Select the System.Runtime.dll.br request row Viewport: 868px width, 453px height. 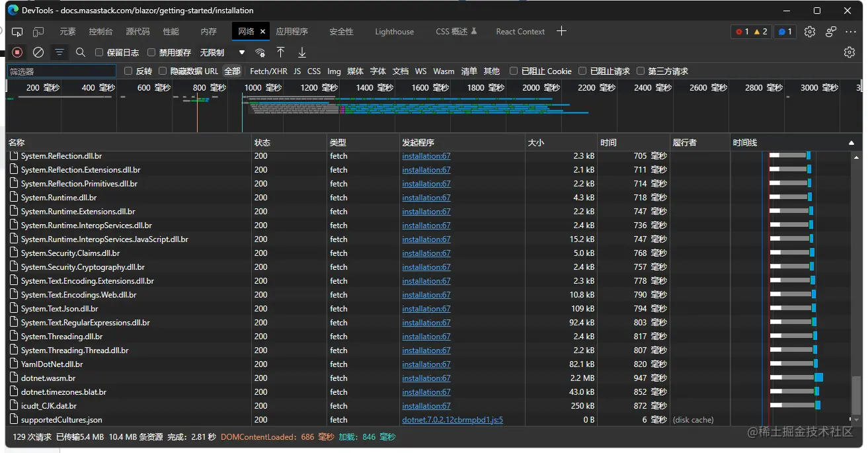(x=428, y=198)
